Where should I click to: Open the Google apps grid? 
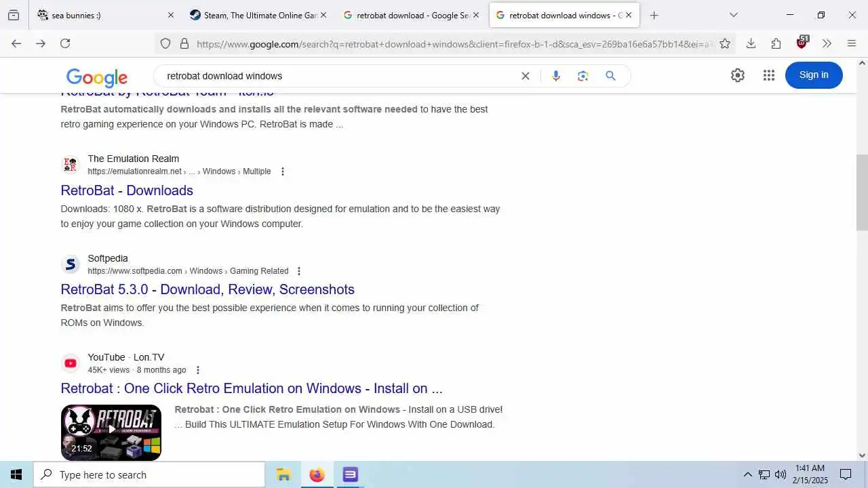pyautogui.click(x=768, y=75)
